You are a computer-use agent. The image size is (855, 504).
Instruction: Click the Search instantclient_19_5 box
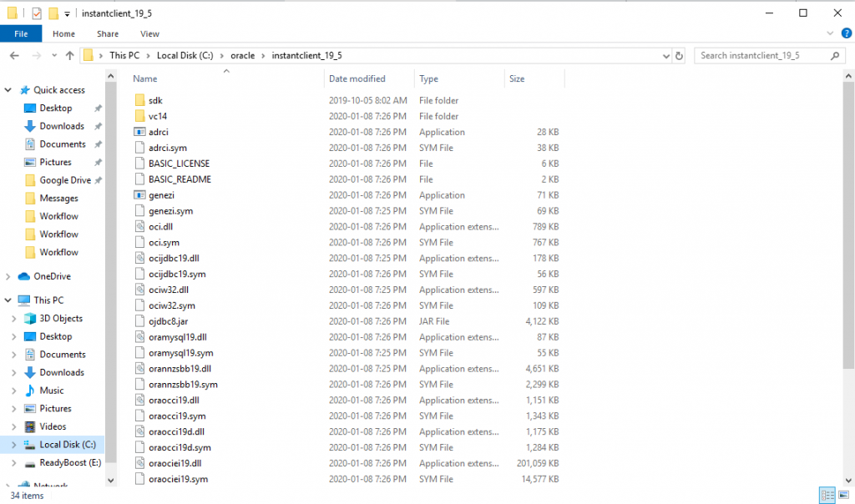tap(760, 55)
